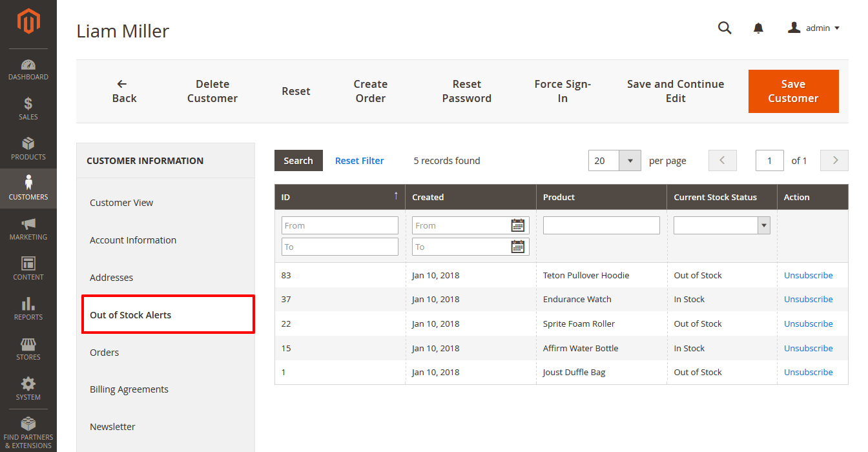868x452 pixels.
Task: Click the Save Customer button
Action: [793, 91]
